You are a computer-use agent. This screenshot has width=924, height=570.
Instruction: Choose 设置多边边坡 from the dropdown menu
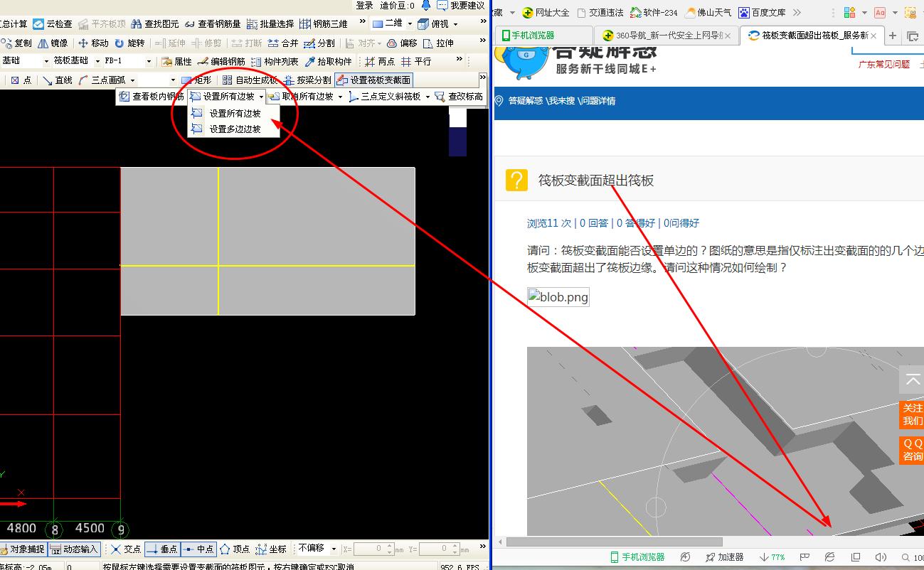(x=234, y=129)
